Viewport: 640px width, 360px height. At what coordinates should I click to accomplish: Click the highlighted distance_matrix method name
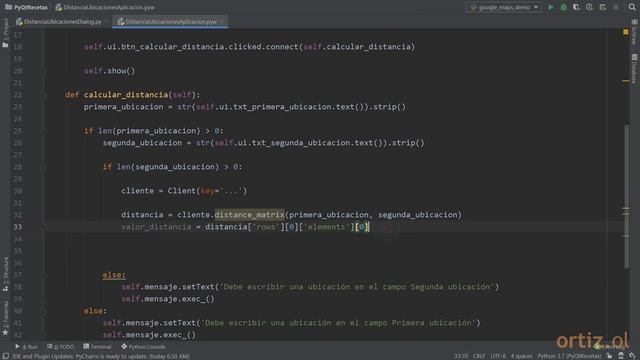click(249, 215)
